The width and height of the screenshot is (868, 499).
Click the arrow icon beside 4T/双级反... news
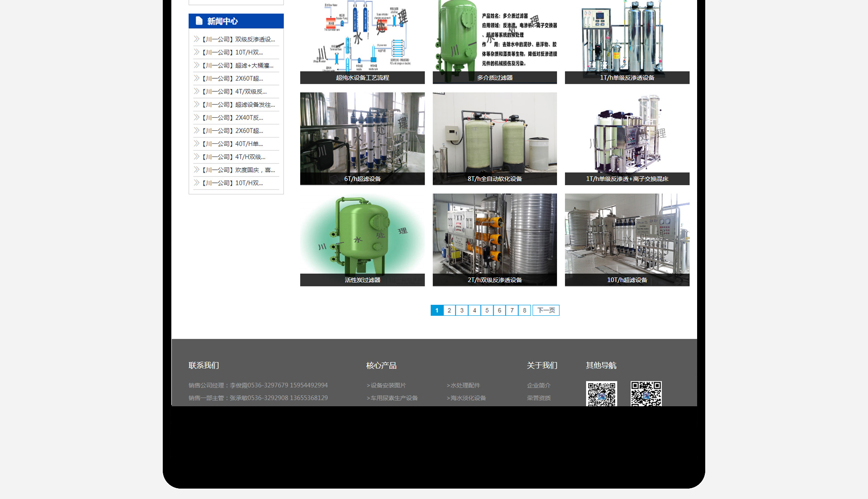[197, 91]
